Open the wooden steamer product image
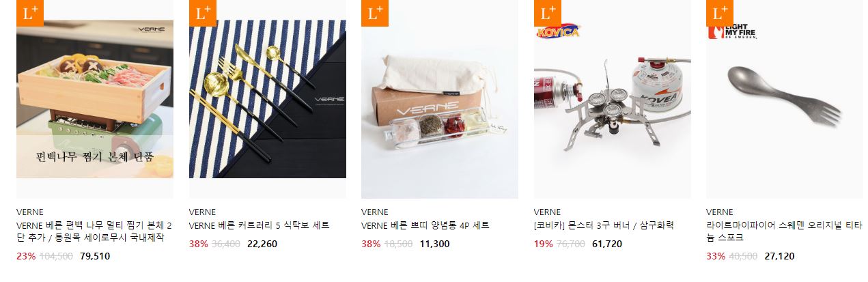868x282 pixels. (x=95, y=99)
